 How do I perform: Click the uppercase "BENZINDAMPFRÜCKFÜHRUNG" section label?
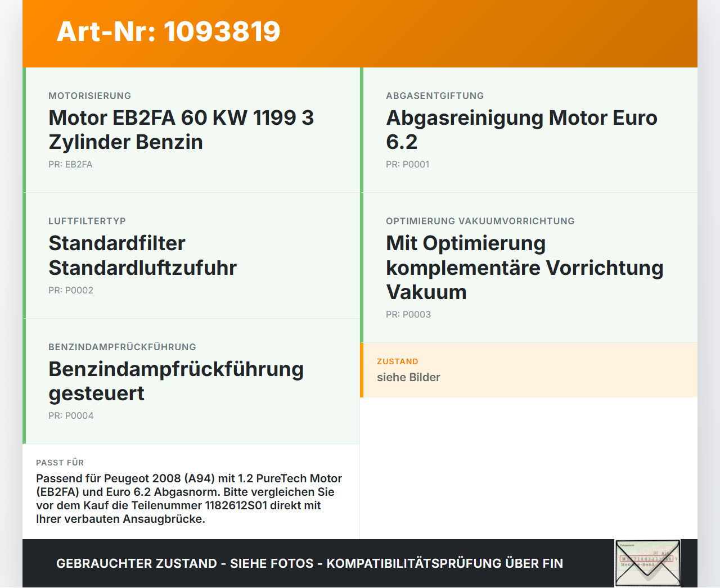(122, 347)
